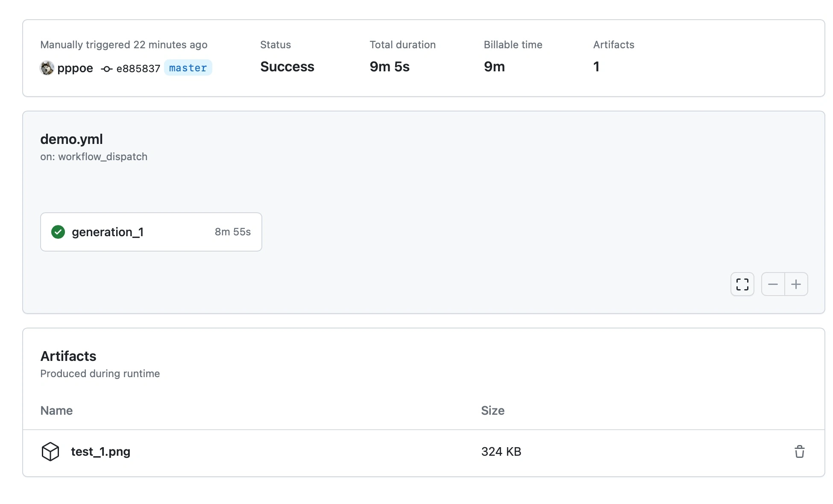Click the Success status text
Screen dimensions: 833x504
(287, 67)
